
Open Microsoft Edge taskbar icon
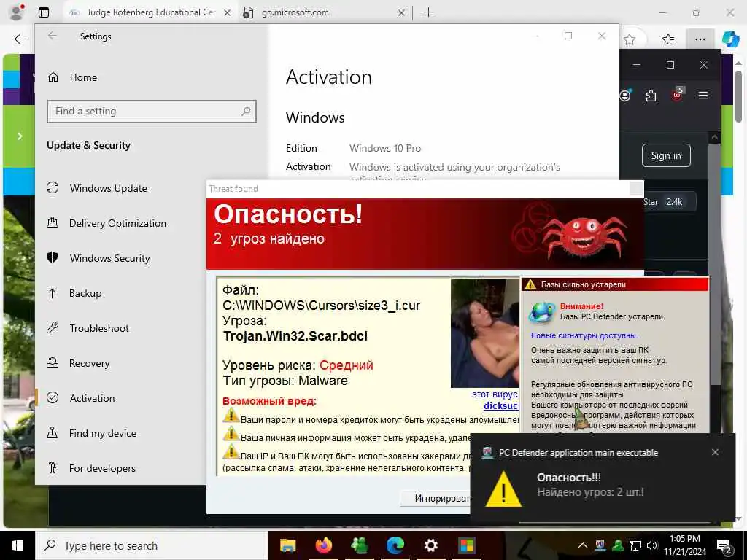click(x=395, y=545)
